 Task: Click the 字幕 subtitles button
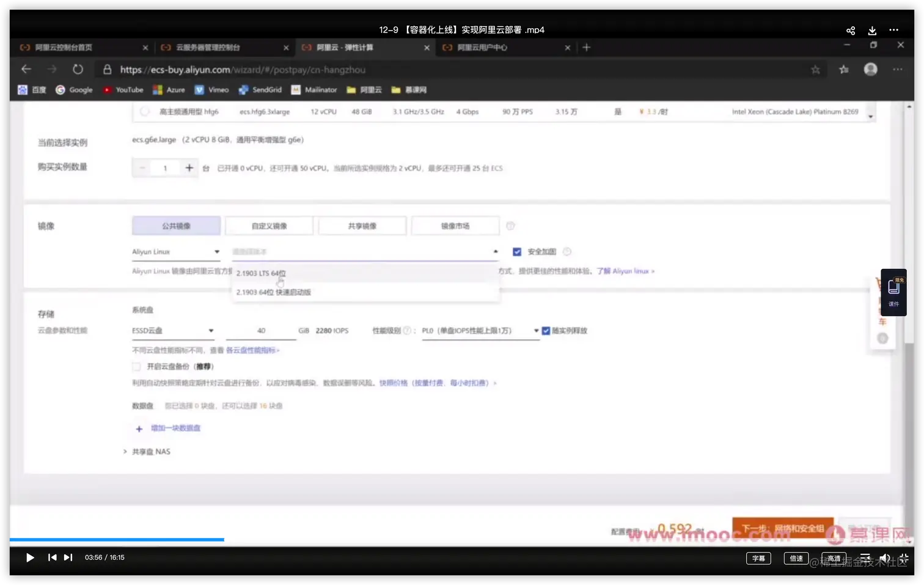pos(758,558)
